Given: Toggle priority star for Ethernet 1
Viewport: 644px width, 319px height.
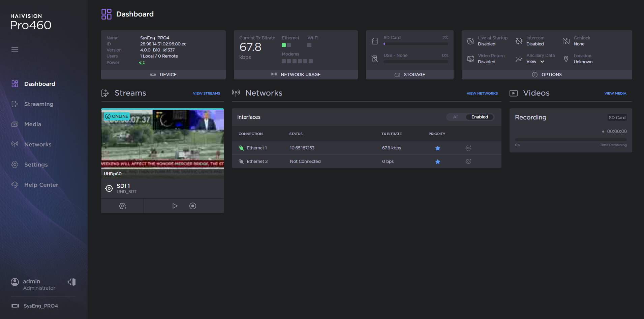Looking at the screenshot, I should click(437, 148).
